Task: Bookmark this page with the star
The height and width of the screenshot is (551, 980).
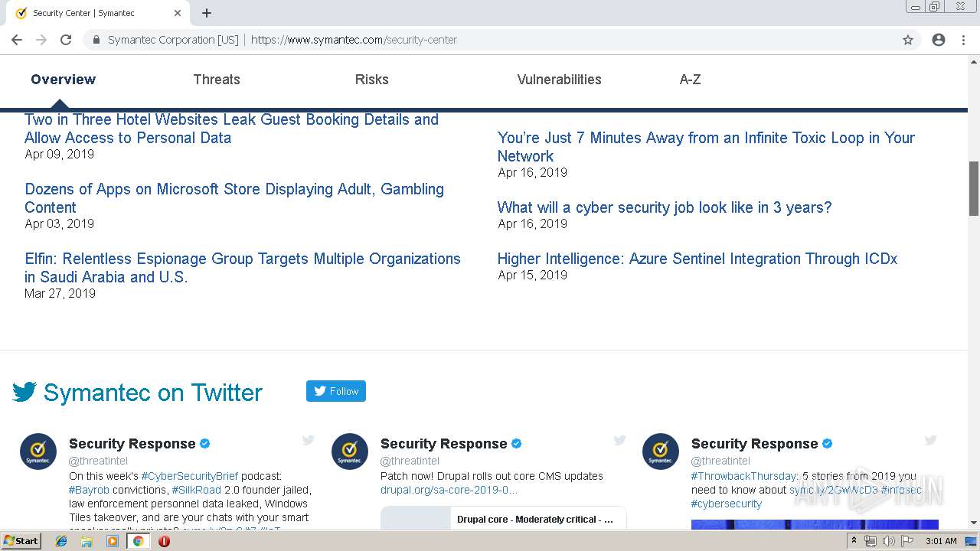Action: coord(908,40)
